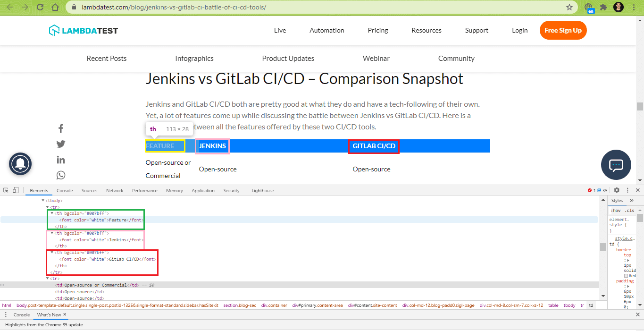Open the Chrome profile avatar
The height and width of the screenshot is (331, 644).
click(x=619, y=7)
